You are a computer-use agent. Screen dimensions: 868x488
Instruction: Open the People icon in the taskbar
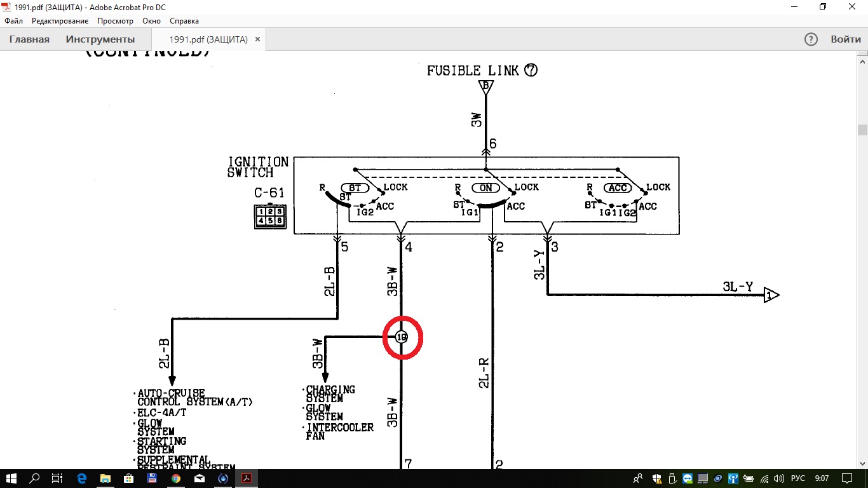[x=638, y=478]
